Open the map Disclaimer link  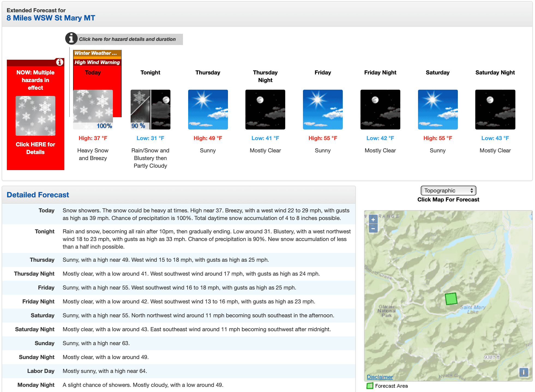click(380, 377)
